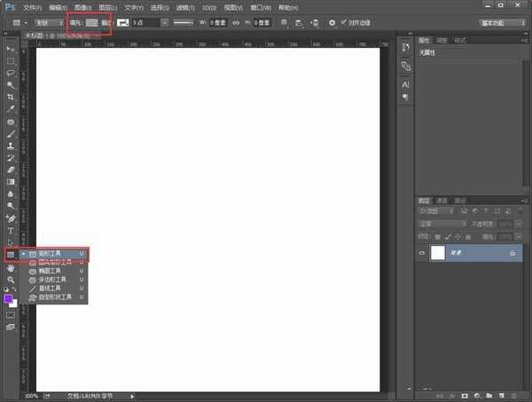Click the background layer thumbnail
532x402 pixels.
tap(438, 253)
